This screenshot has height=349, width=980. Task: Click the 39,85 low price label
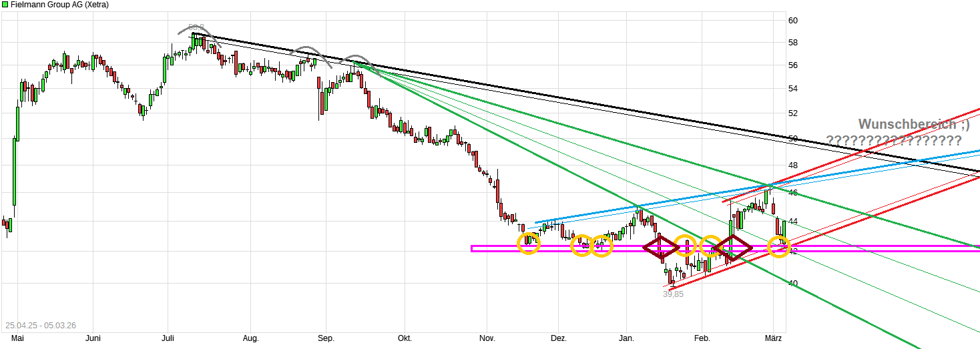click(673, 294)
